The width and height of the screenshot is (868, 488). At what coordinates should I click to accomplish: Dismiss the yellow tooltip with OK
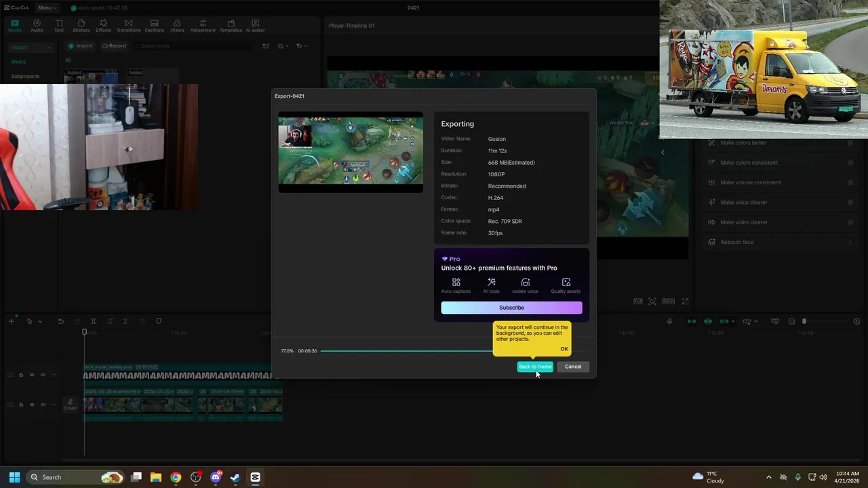pyautogui.click(x=564, y=349)
